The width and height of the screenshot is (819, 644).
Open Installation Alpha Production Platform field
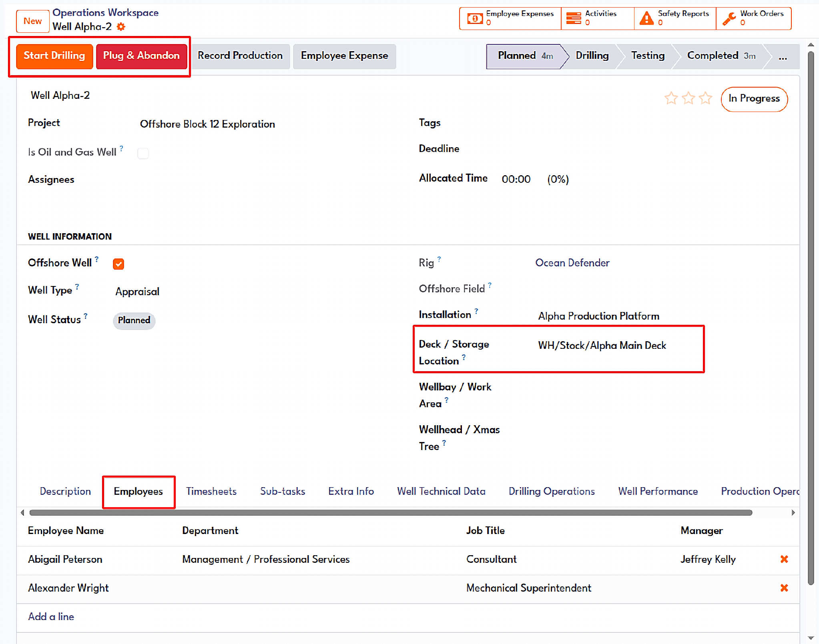(x=598, y=316)
